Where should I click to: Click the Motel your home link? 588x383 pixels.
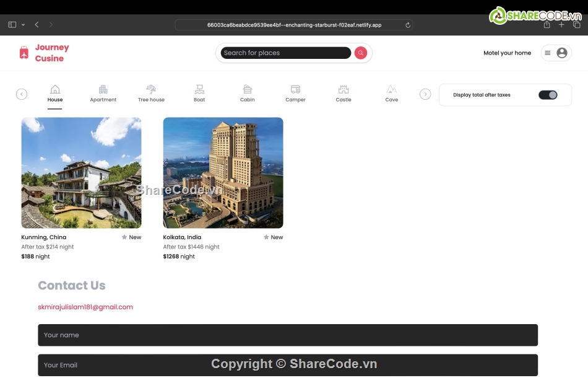(x=507, y=53)
